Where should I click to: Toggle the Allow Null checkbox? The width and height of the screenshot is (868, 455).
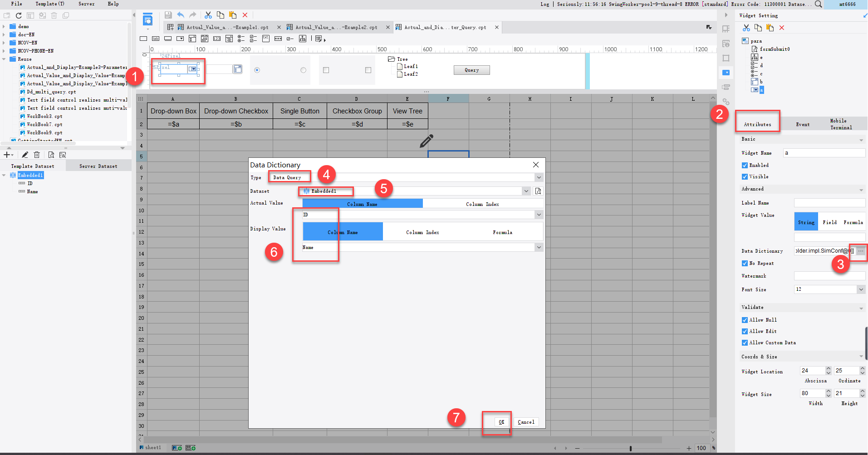pyautogui.click(x=745, y=320)
